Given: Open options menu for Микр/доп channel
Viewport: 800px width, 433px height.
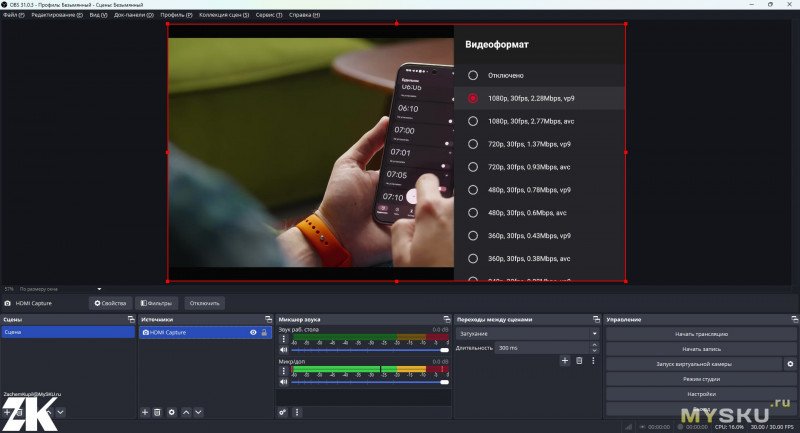Looking at the screenshot, I should pyautogui.click(x=284, y=371).
